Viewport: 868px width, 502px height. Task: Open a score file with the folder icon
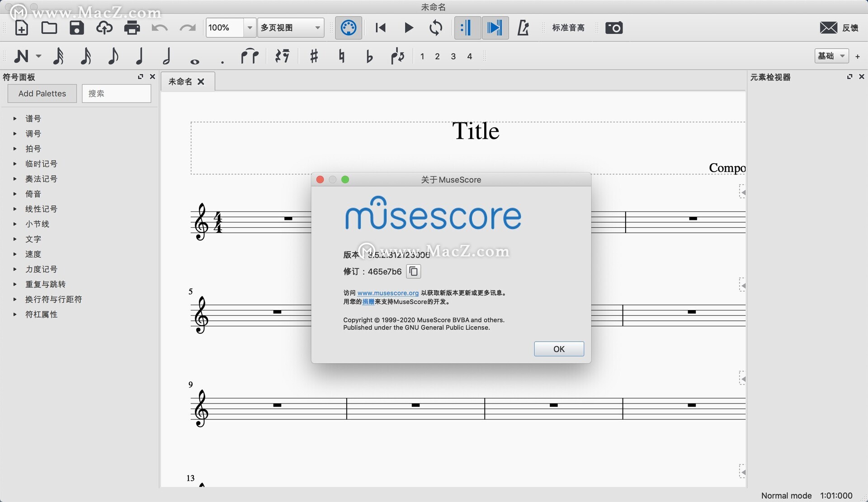(49, 28)
